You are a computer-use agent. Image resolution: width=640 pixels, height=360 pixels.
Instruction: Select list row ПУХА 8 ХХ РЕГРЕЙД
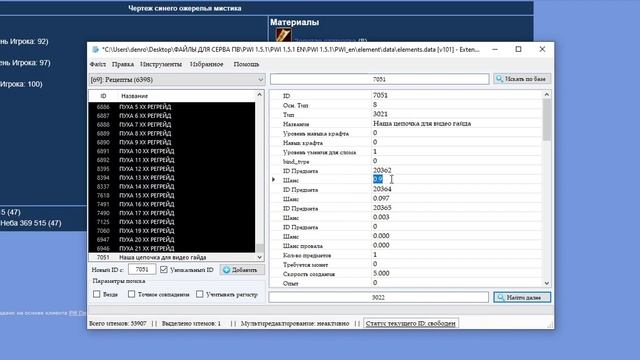tap(172, 133)
